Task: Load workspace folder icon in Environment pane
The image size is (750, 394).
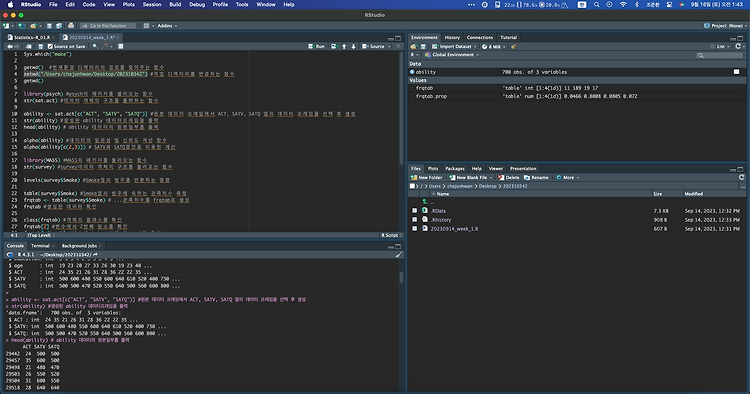Action: click(x=414, y=46)
